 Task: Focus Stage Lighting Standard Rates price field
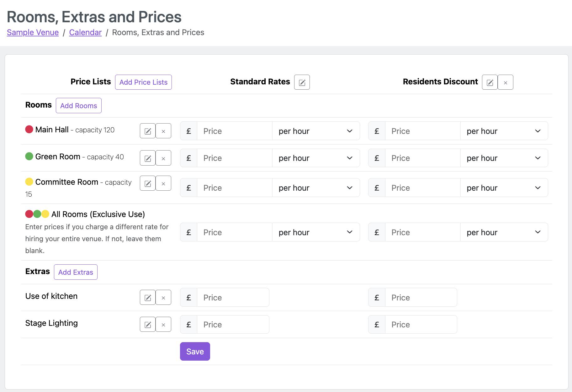point(233,325)
